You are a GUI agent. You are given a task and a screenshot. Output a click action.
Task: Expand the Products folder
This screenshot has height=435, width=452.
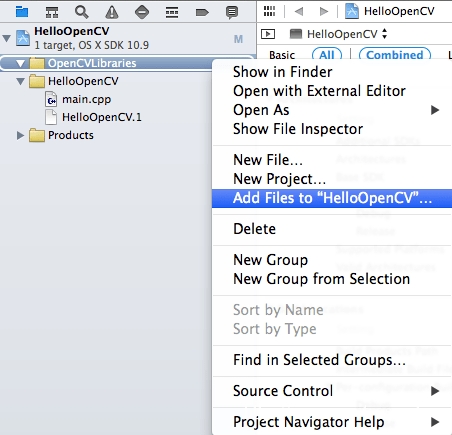coord(20,135)
